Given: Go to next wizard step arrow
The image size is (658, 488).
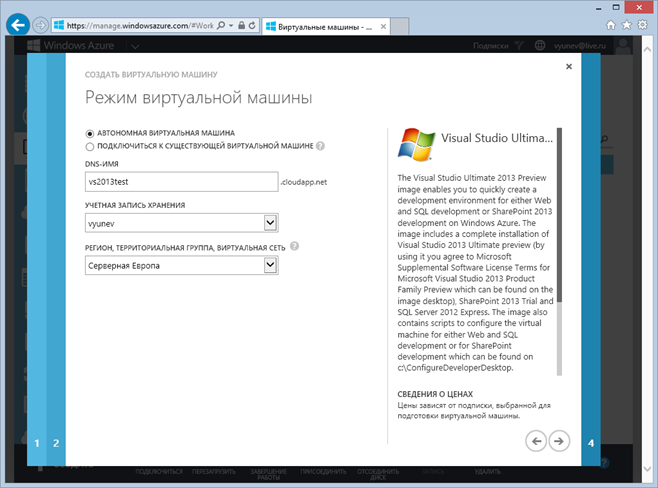Looking at the screenshot, I should (x=559, y=441).
